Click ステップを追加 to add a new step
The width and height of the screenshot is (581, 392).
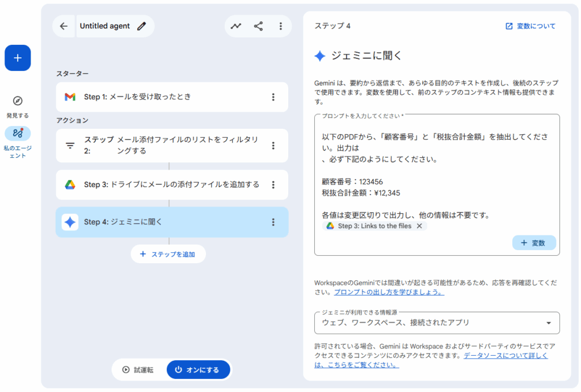pyautogui.click(x=168, y=254)
